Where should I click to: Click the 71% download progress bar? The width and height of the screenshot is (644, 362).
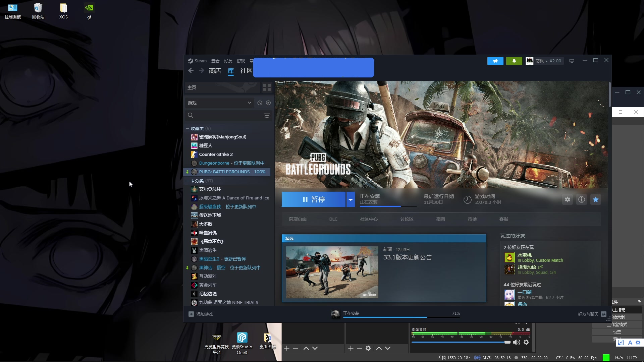click(x=401, y=317)
